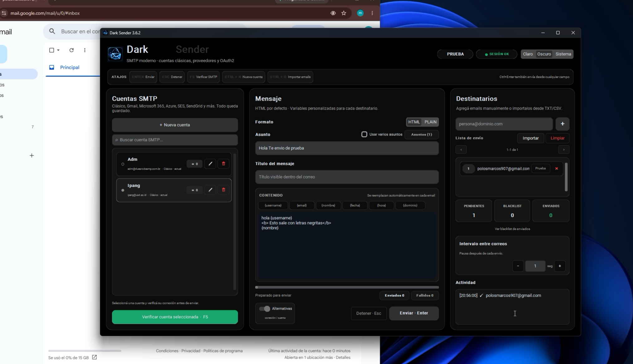
Task: Go to next recipient list page
Action: tap(564, 150)
